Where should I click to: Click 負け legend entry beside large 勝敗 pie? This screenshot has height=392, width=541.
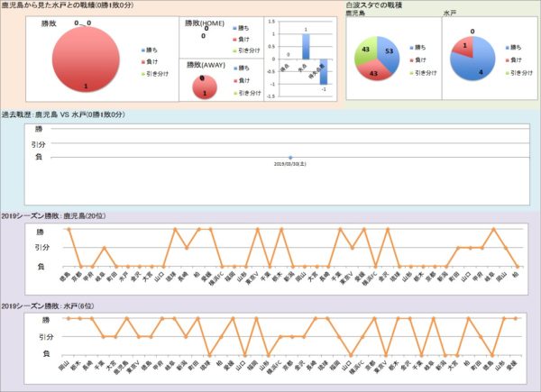coord(150,61)
